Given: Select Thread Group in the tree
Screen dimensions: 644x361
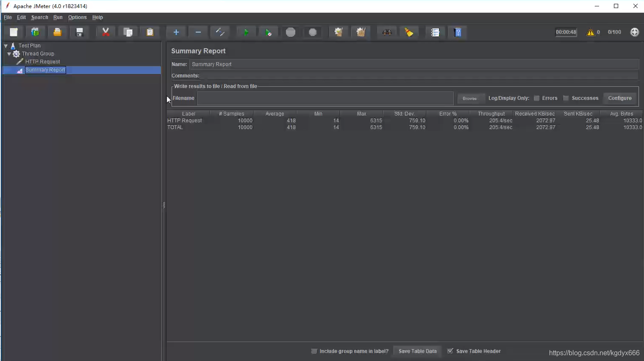Looking at the screenshot, I should [x=38, y=54].
